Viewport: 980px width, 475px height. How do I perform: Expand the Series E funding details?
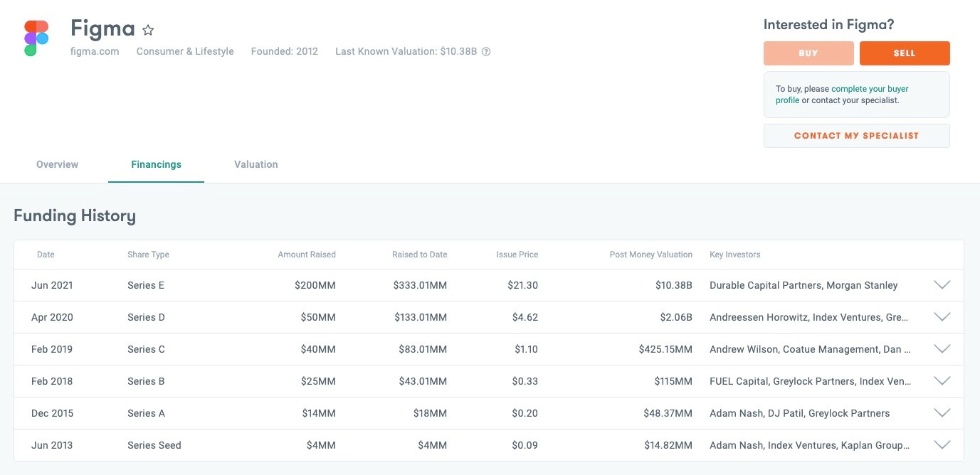coord(942,284)
